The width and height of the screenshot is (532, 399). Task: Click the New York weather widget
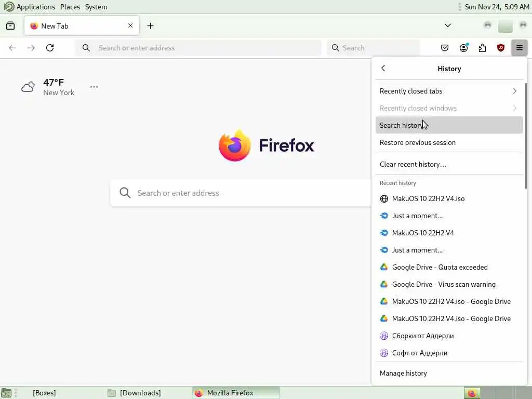(x=47, y=87)
